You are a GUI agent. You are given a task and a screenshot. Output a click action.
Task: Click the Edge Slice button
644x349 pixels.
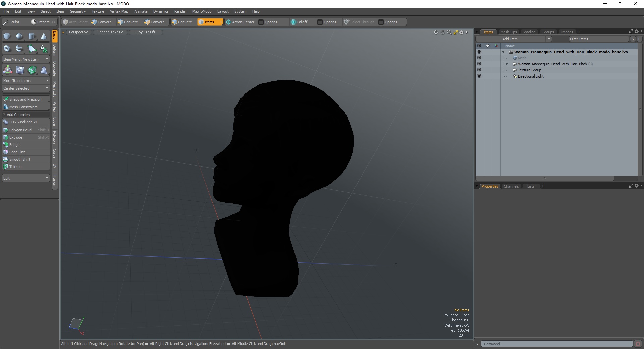26,152
